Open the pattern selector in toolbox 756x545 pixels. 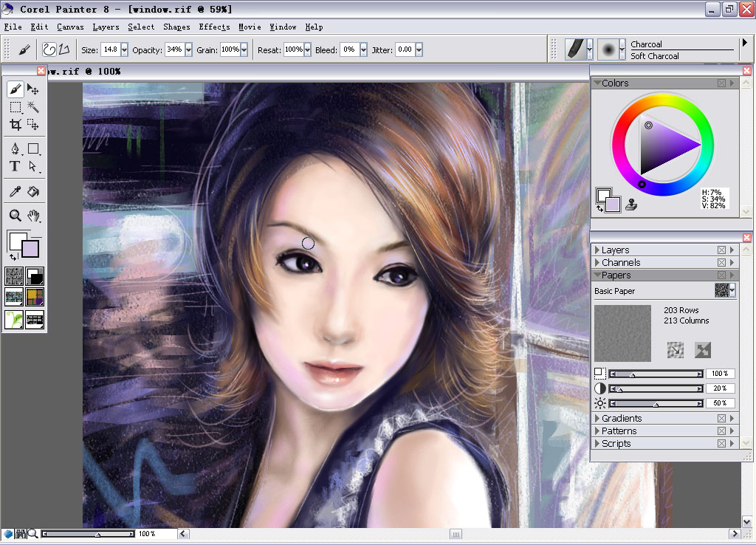tap(14, 297)
